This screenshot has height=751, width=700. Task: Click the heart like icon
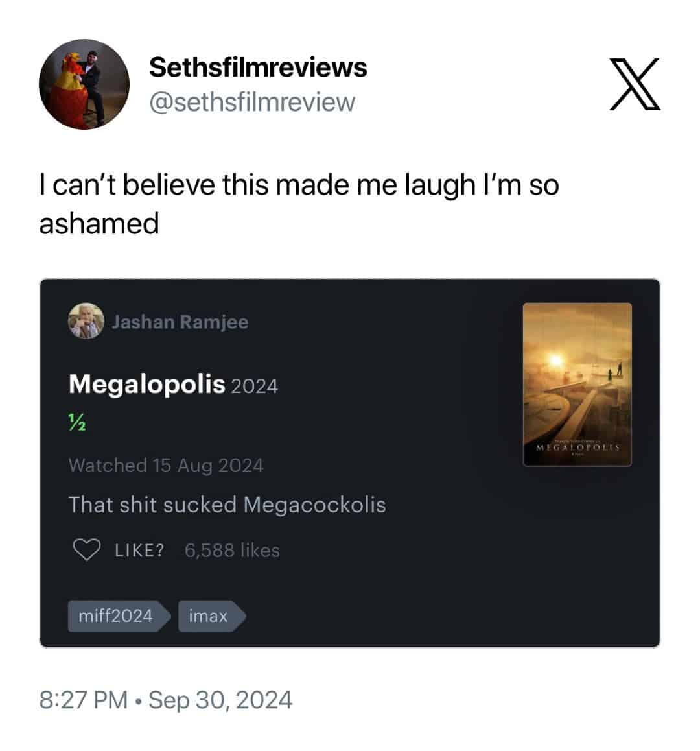click(87, 549)
